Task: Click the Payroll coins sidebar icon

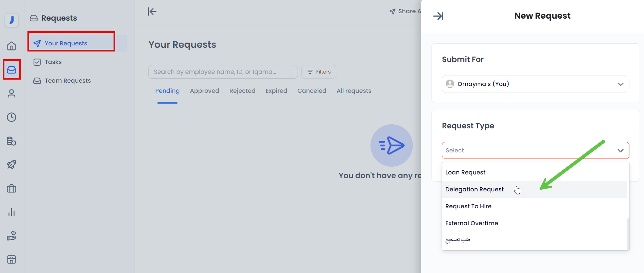Action: point(12,141)
